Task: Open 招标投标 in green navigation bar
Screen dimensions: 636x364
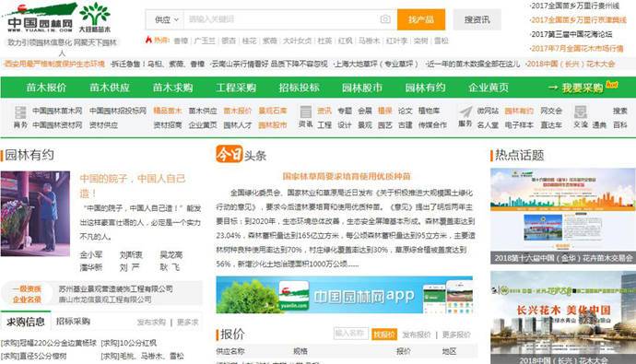Action: (300, 88)
